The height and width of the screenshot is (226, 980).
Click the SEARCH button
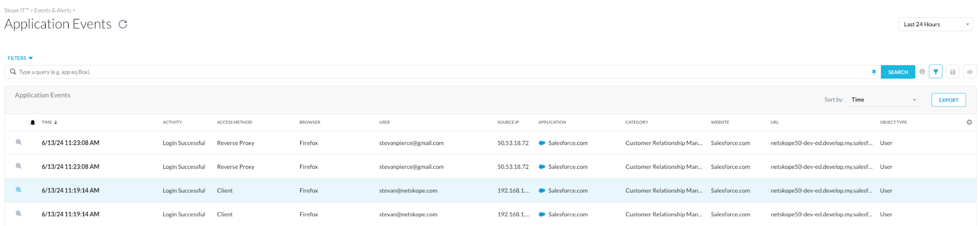(x=898, y=72)
